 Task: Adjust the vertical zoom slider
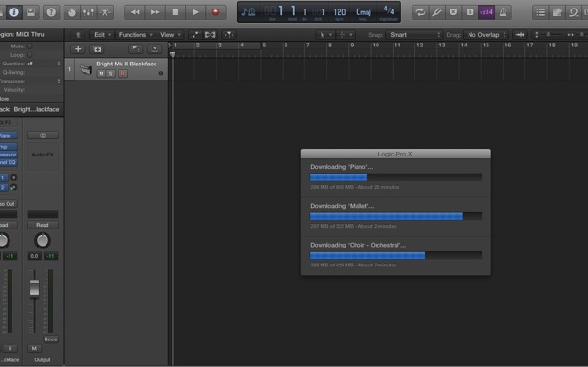[x=548, y=35]
